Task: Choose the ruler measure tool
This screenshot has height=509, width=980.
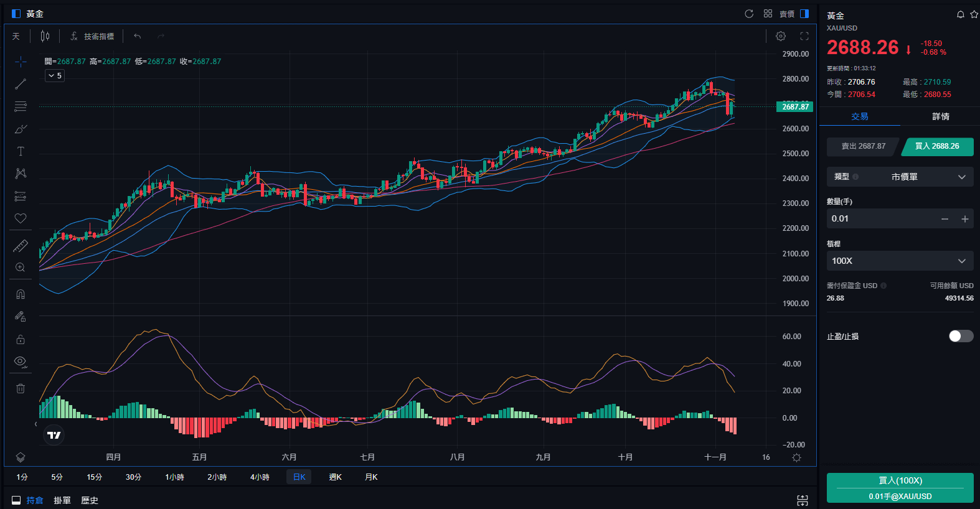Action: 21,246
